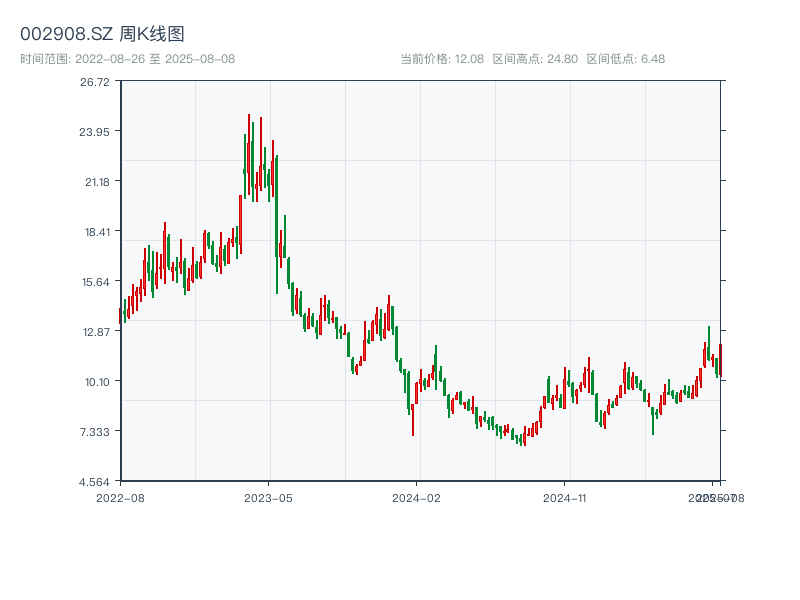Click the 2023-05 x-axis date label
This screenshot has width=800, height=600.
pos(268,497)
